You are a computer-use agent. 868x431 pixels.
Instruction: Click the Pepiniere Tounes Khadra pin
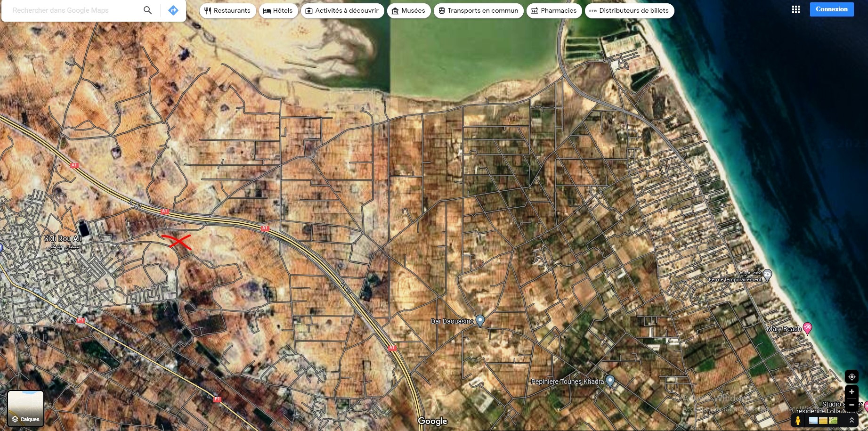tap(610, 381)
